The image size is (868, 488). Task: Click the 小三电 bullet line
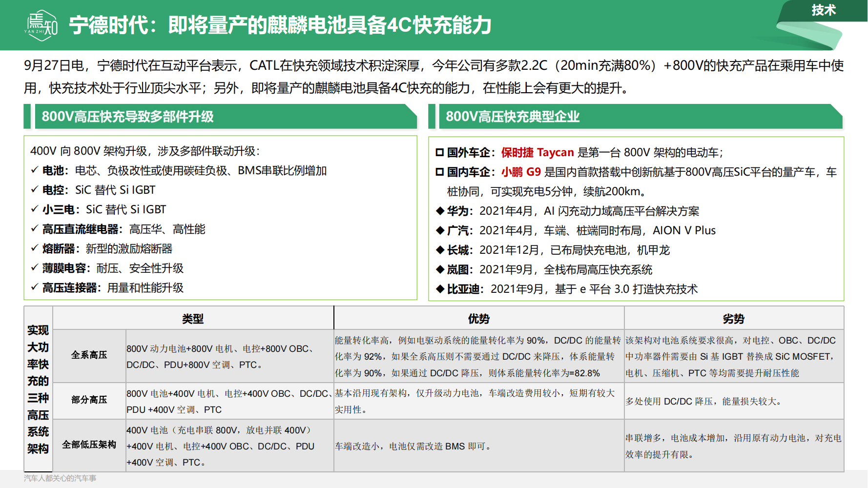pyautogui.click(x=98, y=210)
